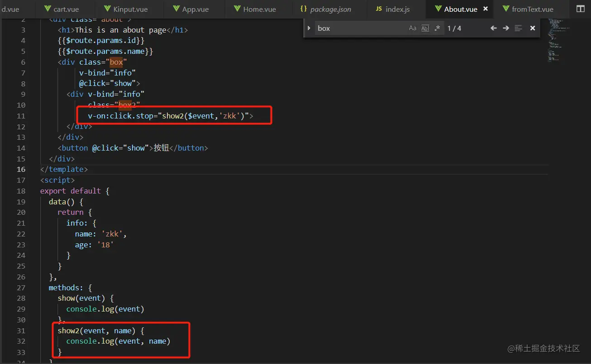Image resolution: width=591 pixels, height=364 pixels.
Task: Activate the About.vue tab
Action: 461,9
